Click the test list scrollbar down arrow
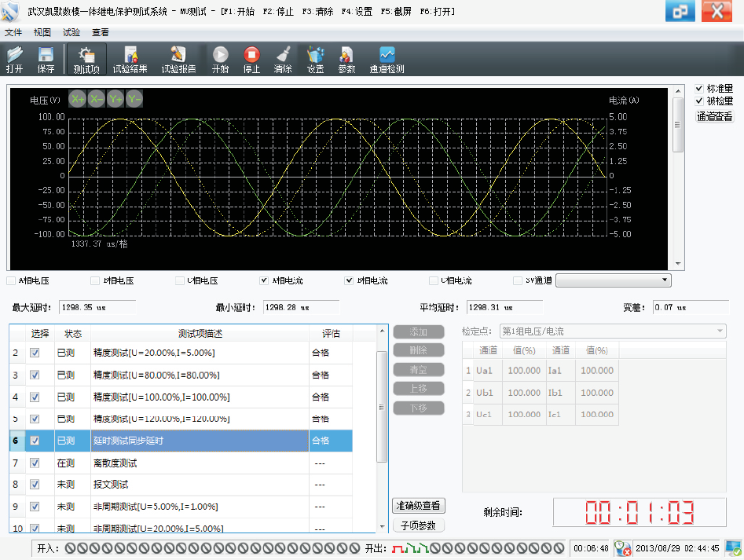Image resolution: width=744 pixels, height=560 pixels. coord(383,526)
